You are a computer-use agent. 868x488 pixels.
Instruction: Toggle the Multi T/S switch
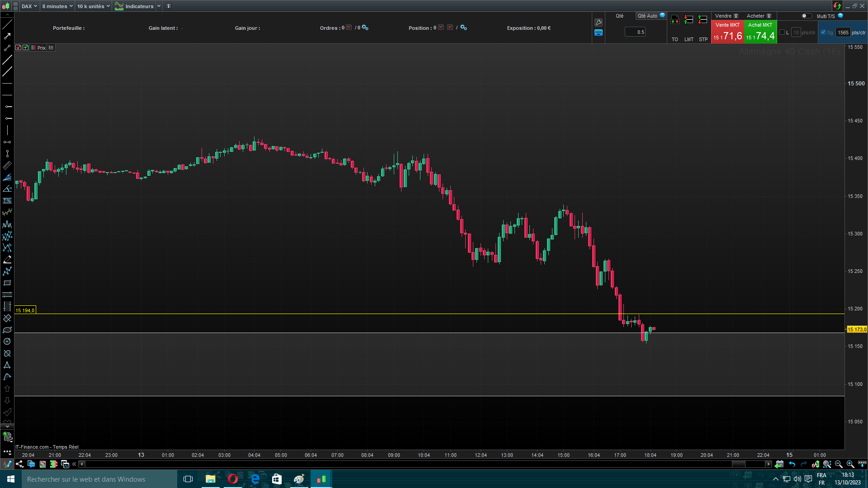coord(806,16)
